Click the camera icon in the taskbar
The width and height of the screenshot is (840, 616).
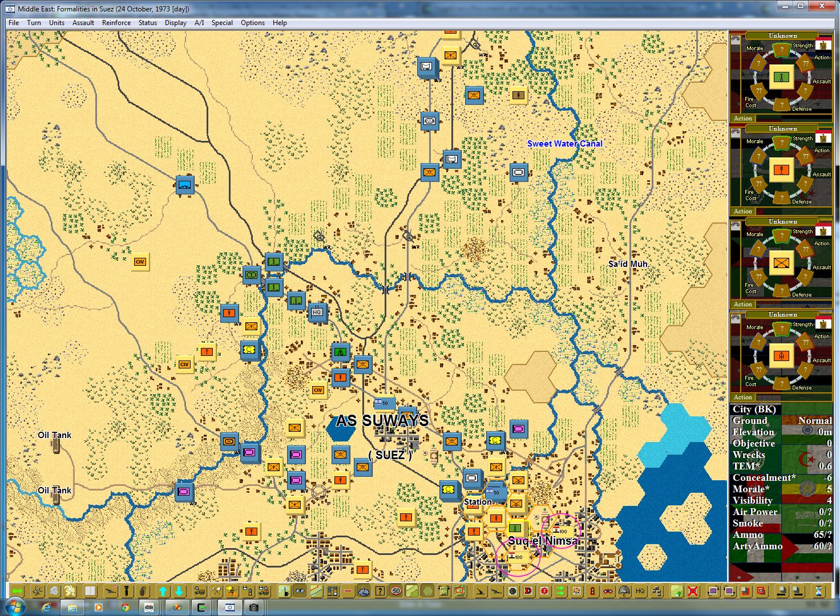tap(254, 607)
